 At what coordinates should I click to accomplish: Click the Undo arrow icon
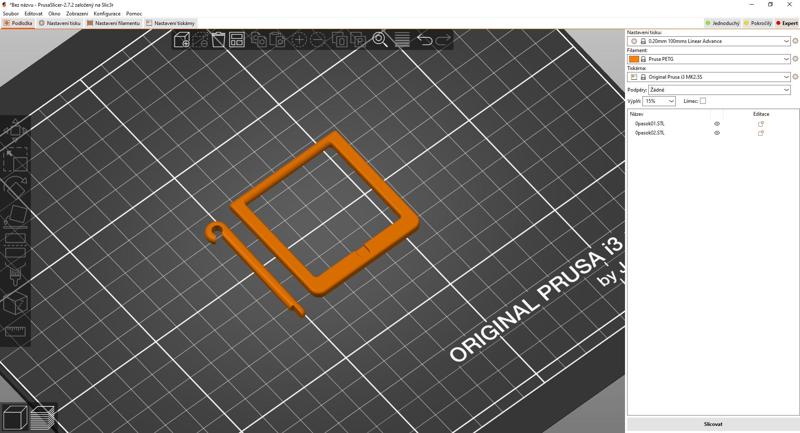coord(424,40)
